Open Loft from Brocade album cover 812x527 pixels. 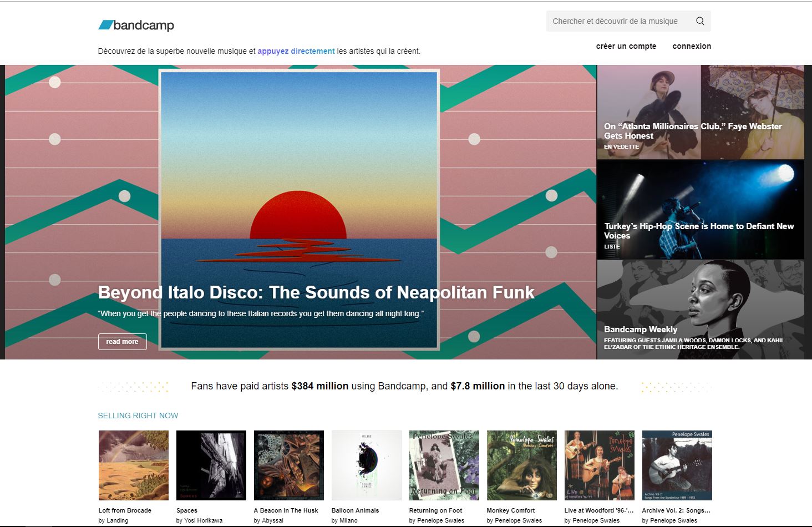(x=134, y=465)
